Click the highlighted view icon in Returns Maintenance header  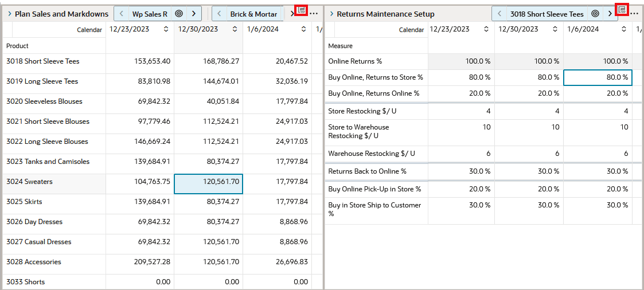(x=622, y=9)
